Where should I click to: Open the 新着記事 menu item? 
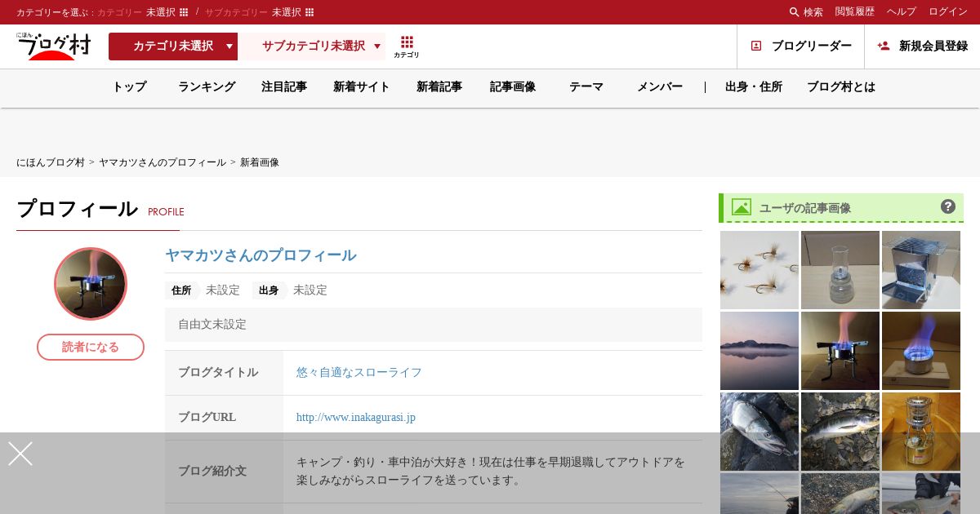point(439,86)
